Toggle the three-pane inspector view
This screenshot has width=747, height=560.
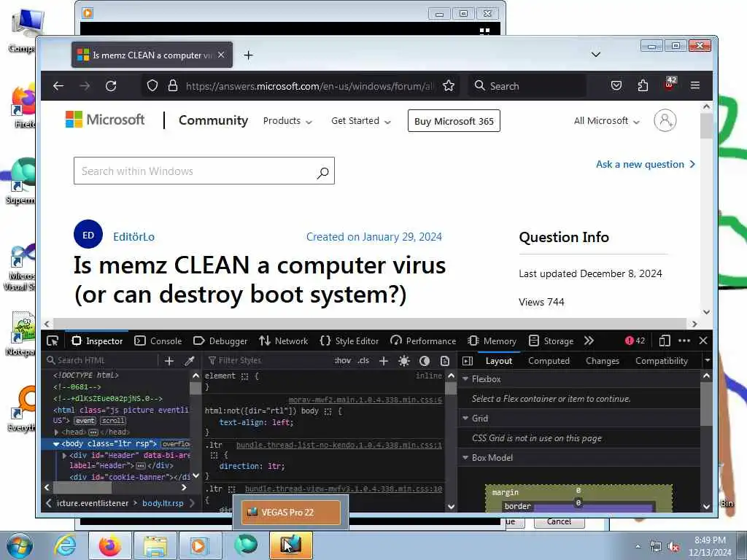pos(468,361)
